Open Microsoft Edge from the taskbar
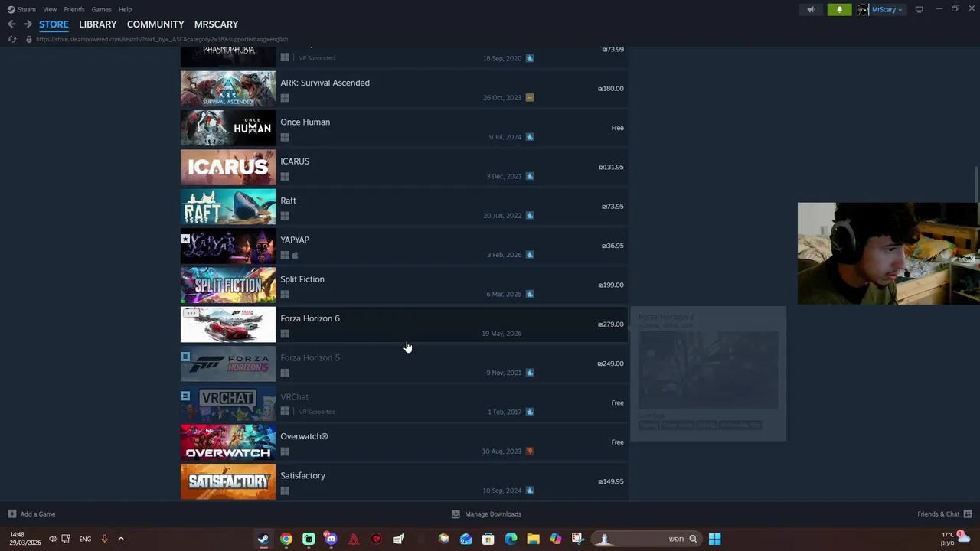Screen dimensions: 980x551 click(511, 539)
